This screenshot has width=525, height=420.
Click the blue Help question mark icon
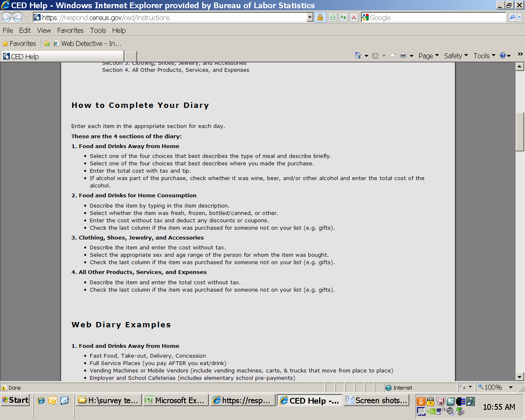click(x=503, y=56)
